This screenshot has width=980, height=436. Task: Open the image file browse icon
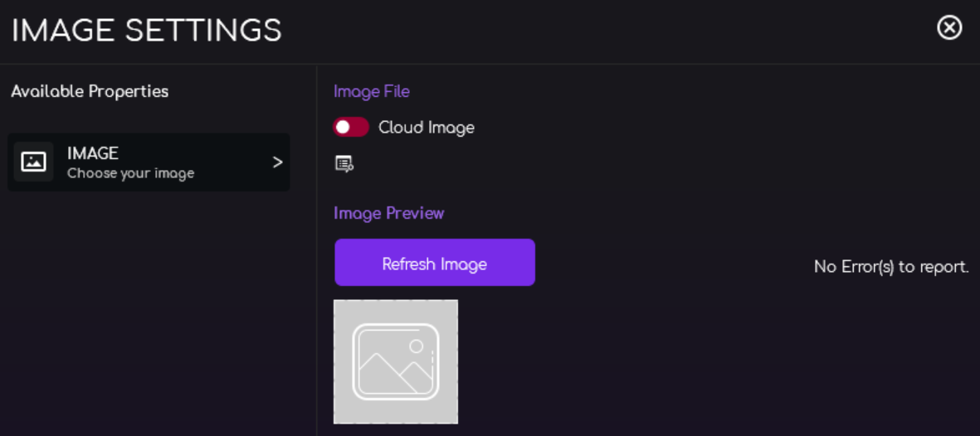344,164
